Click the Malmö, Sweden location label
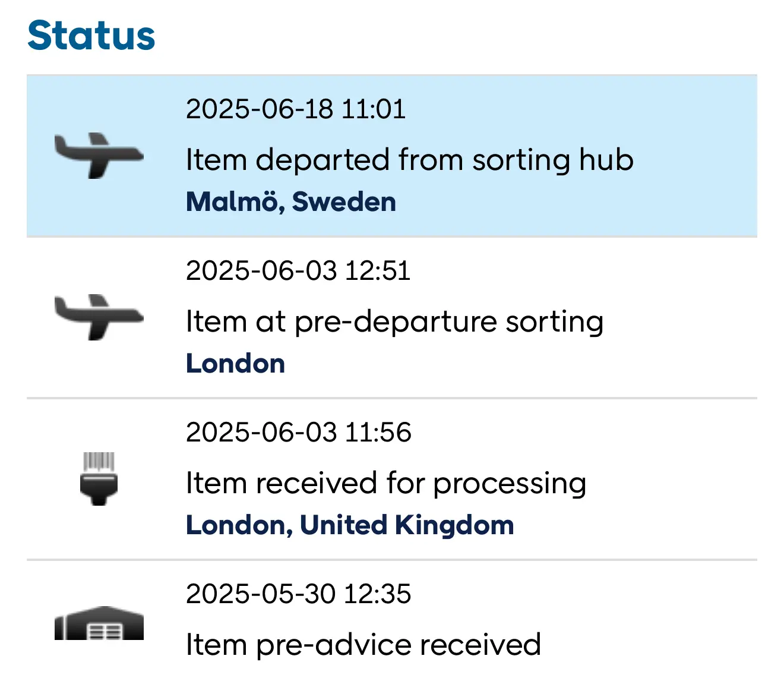 click(291, 202)
